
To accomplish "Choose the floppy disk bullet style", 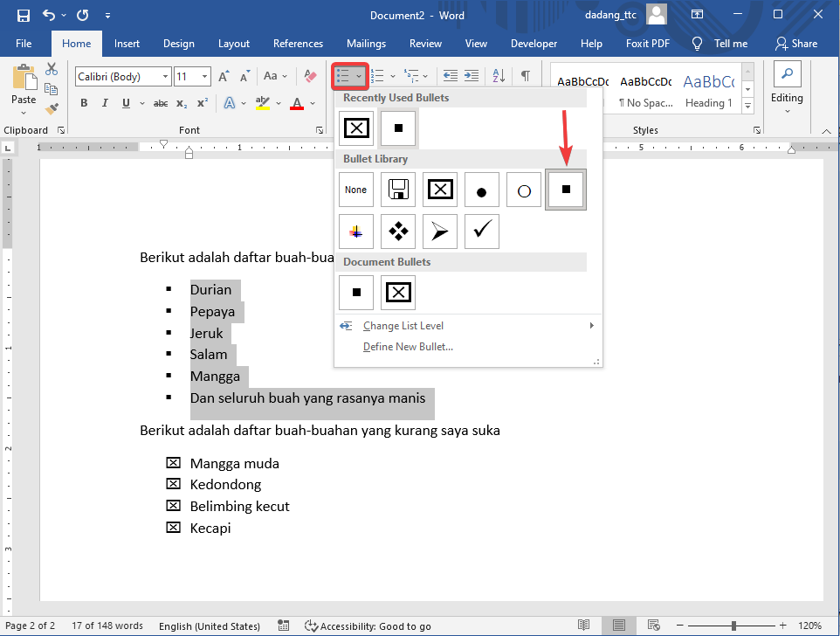I will 398,190.
